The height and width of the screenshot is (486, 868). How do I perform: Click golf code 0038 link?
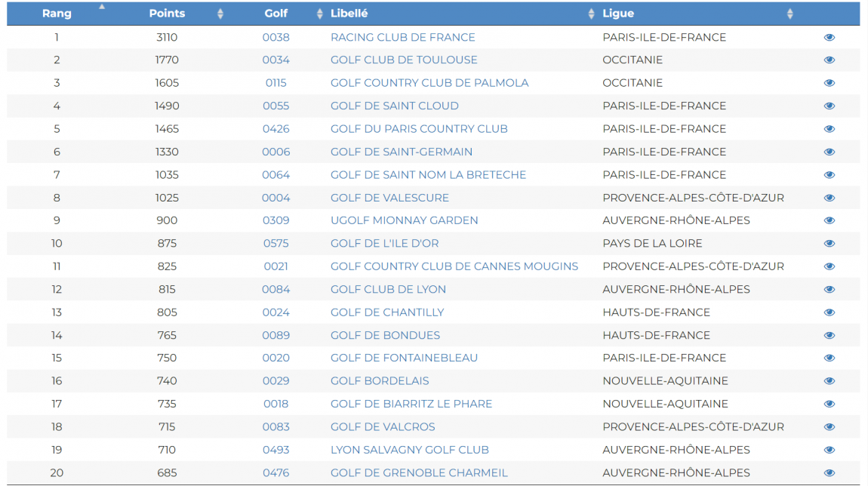pyautogui.click(x=275, y=37)
